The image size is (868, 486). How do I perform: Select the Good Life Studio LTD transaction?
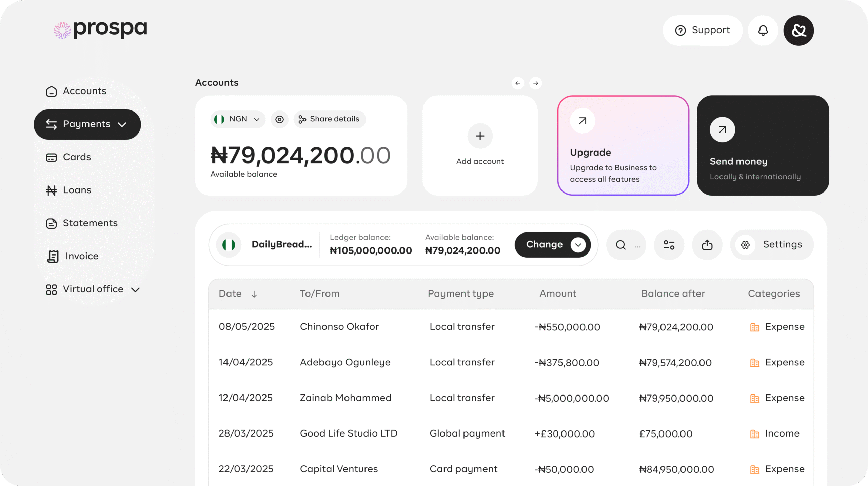(511, 433)
